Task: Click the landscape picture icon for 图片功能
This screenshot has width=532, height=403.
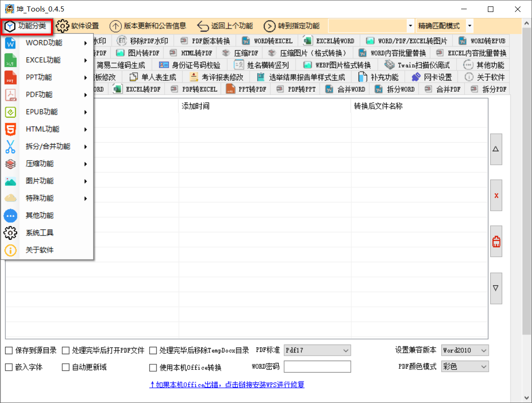Action: coord(11,181)
